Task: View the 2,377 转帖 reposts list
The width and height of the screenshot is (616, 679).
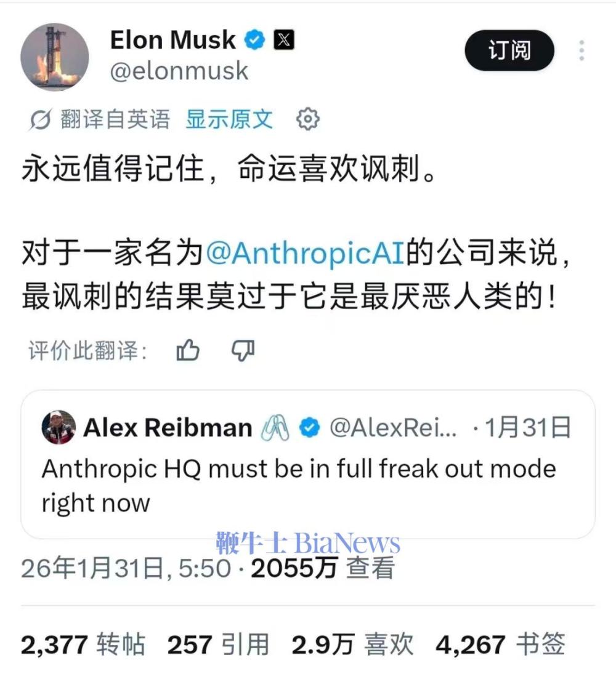Action: [83, 645]
